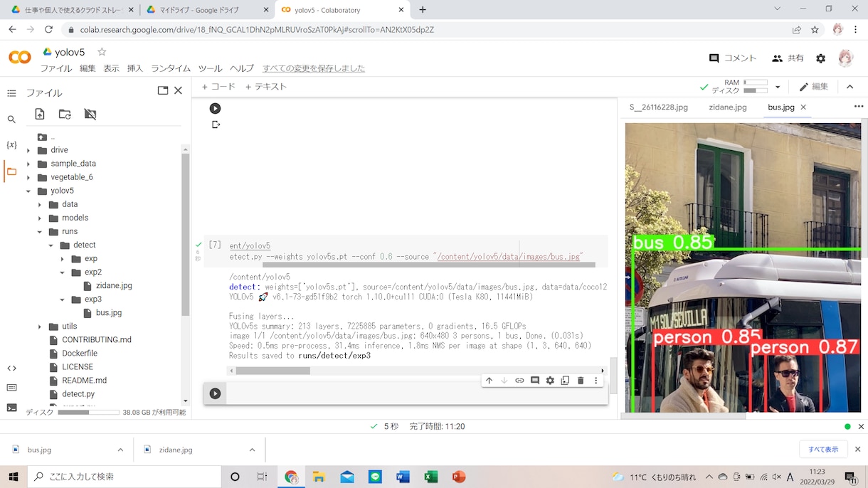
Task: Expand the utils folder
Action: click(40, 327)
